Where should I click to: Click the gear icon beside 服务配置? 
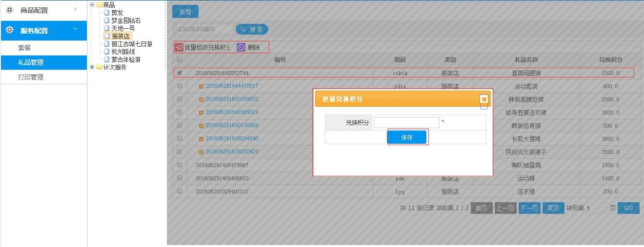point(9,30)
